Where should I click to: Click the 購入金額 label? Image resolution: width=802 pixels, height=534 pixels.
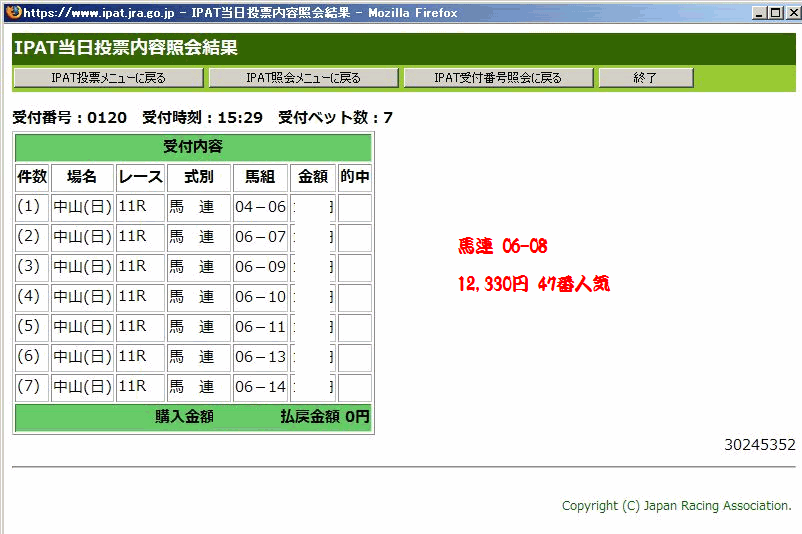pos(184,417)
